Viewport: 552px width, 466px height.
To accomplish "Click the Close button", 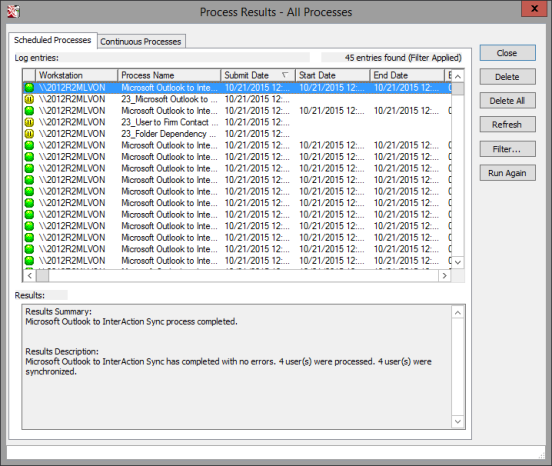I will point(507,53).
